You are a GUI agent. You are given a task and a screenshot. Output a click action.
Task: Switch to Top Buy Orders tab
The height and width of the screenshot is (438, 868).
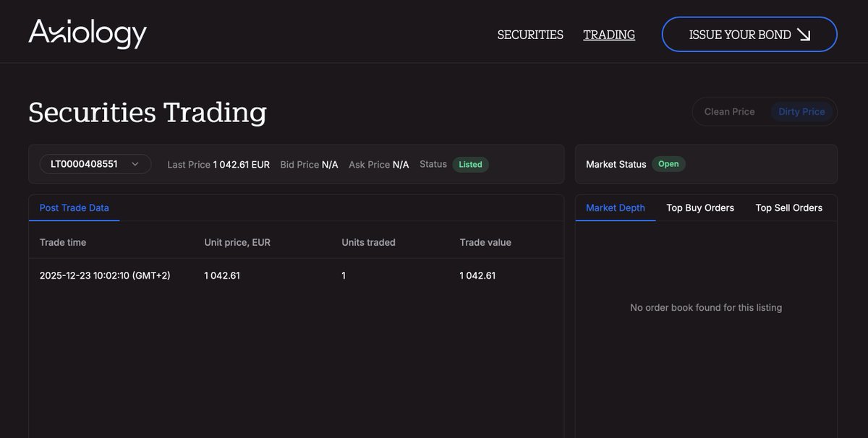pos(700,207)
